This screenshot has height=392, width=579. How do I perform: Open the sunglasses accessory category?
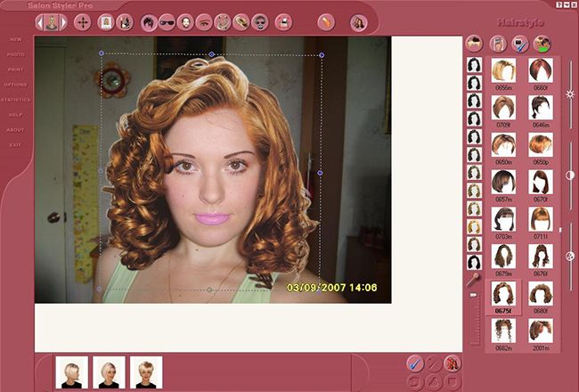pos(167,21)
